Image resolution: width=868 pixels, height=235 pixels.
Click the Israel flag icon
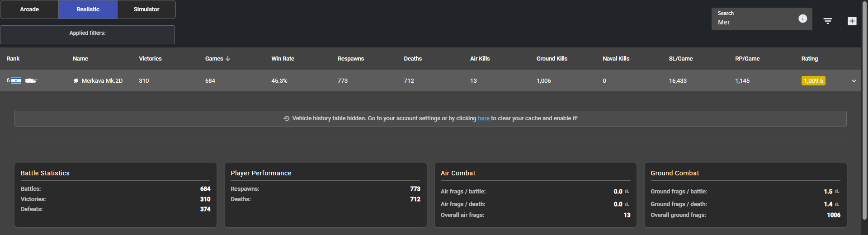tap(16, 81)
